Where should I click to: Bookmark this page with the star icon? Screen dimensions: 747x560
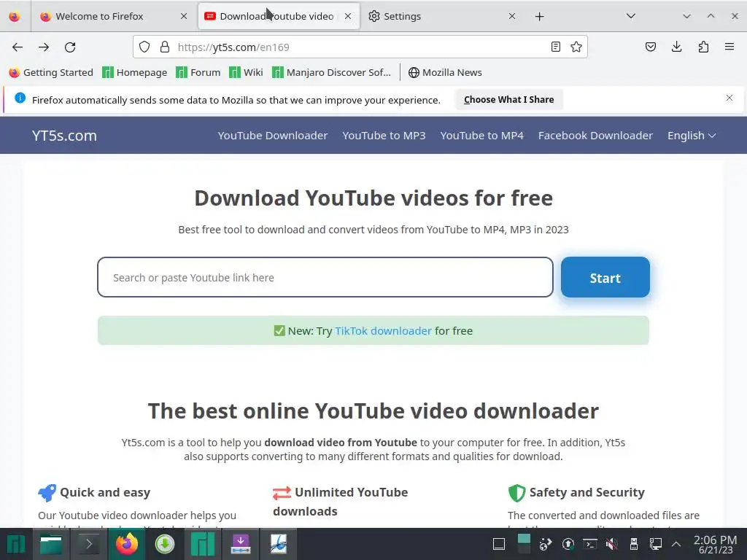pyautogui.click(x=576, y=47)
